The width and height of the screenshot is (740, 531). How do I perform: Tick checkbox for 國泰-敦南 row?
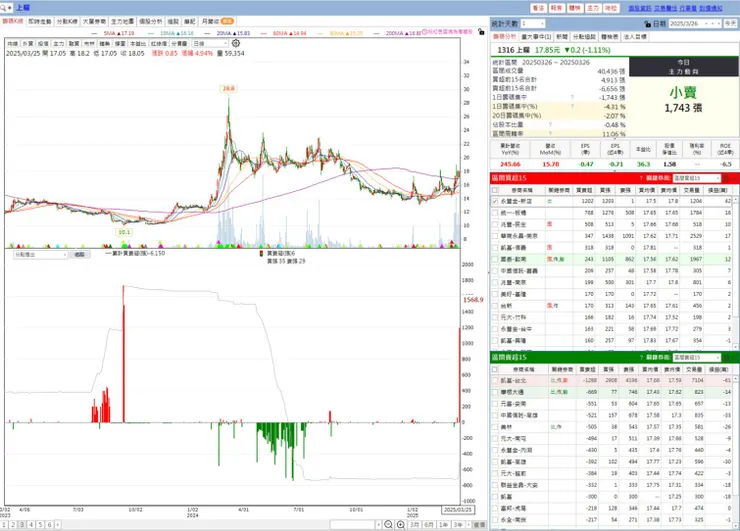pos(495,259)
